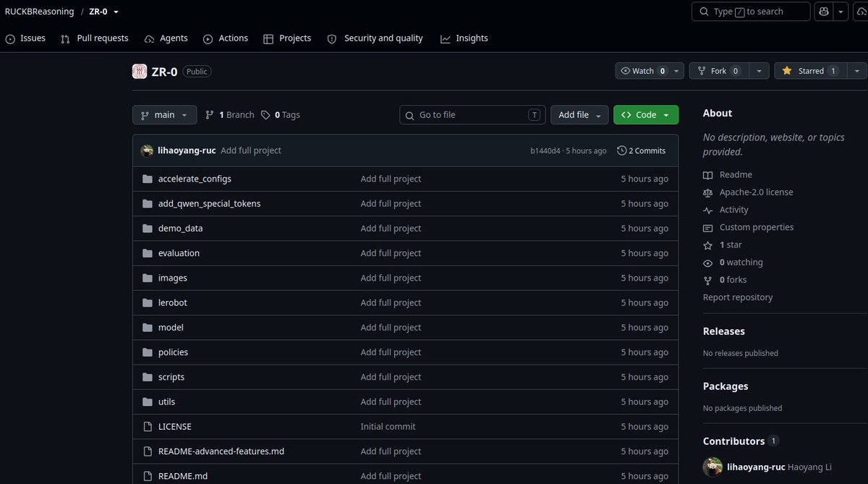
Task: Open the Packages heading link
Action: click(x=726, y=386)
